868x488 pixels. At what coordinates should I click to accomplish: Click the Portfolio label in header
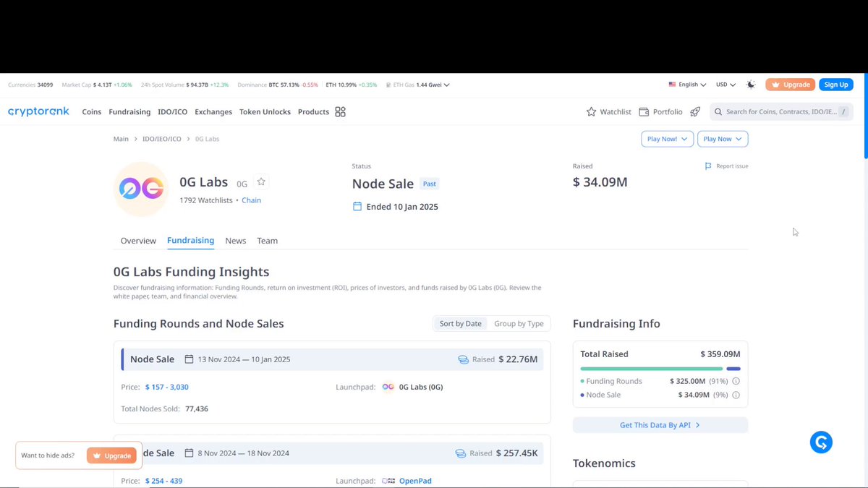click(668, 112)
